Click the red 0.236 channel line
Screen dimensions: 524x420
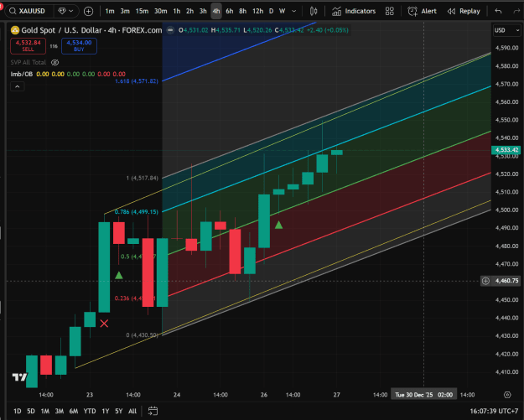(329, 235)
